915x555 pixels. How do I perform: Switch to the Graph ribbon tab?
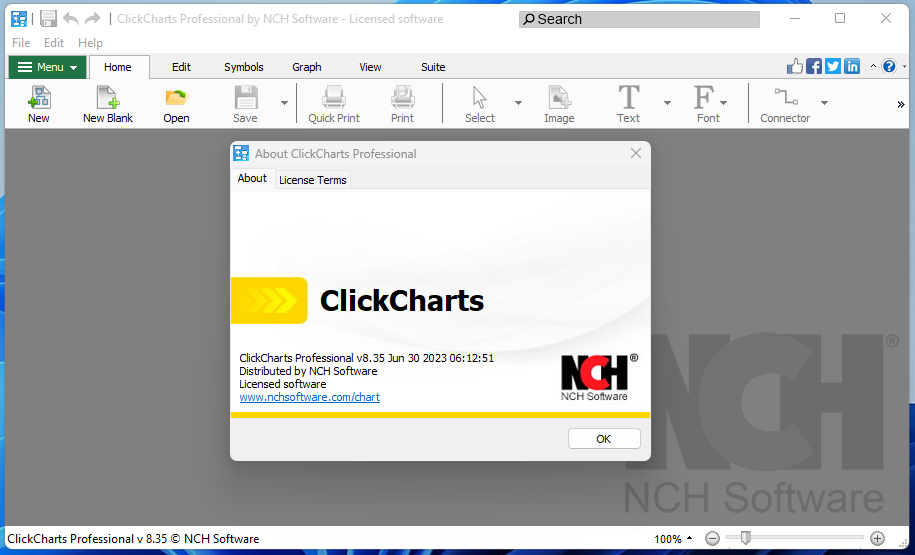click(x=307, y=67)
